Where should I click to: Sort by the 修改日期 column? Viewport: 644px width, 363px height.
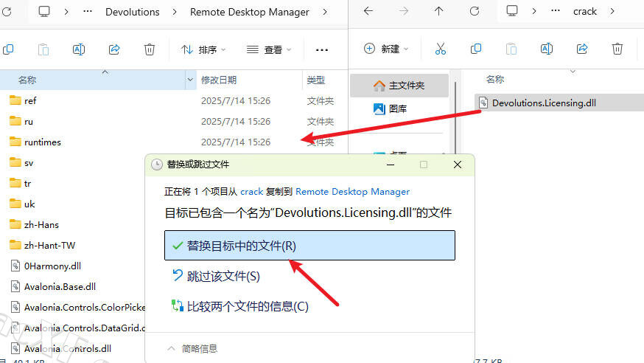tap(219, 80)
